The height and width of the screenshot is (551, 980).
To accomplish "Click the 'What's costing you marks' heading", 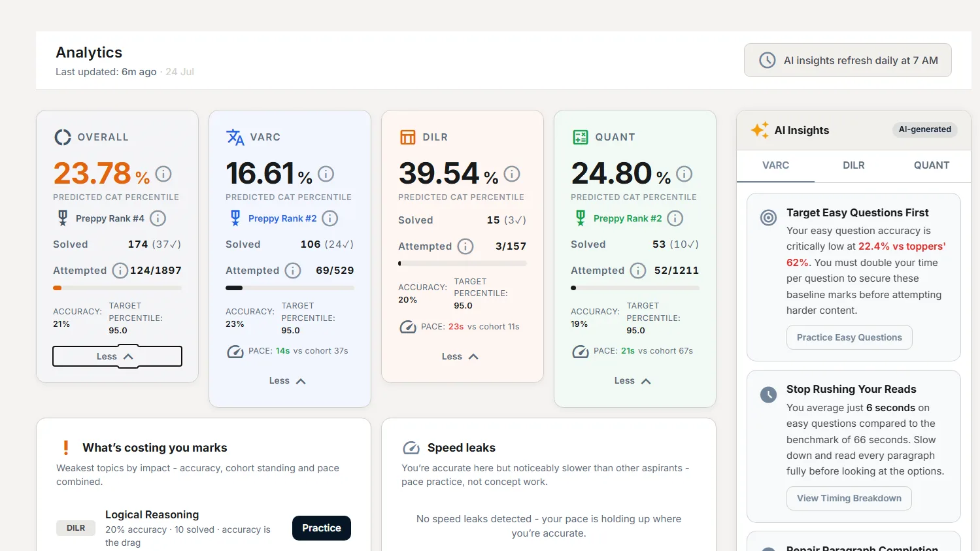I will tap(155, 448).
